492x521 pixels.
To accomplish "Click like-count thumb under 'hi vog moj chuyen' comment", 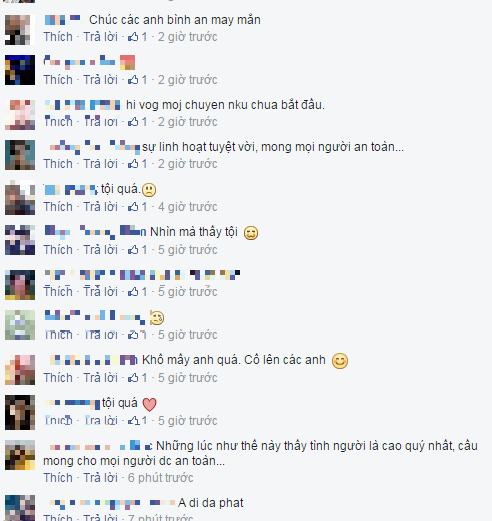I will pos(133,121).
